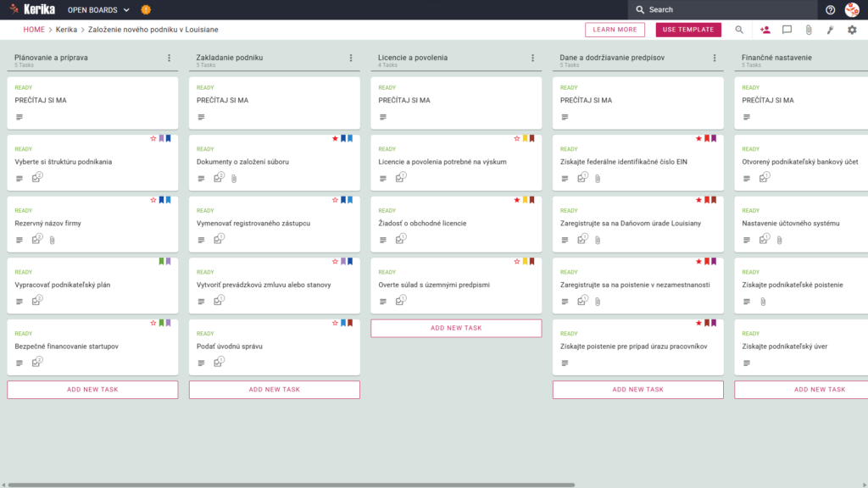Screen dimensions: 868x488
Task: Add new task in Licencie a povolenia
Action: click(x=456, y=328)
